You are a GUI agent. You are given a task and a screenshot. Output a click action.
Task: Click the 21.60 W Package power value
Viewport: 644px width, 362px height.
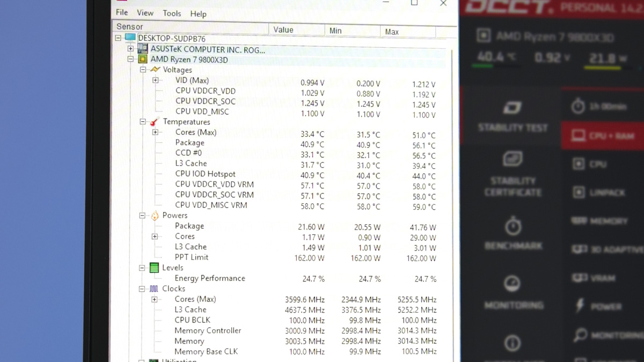coord(311,227)
